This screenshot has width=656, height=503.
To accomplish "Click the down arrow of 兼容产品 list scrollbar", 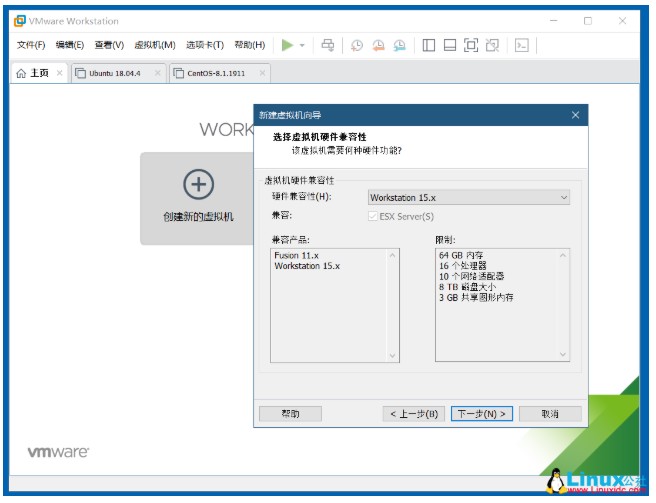I will (392, 356).
